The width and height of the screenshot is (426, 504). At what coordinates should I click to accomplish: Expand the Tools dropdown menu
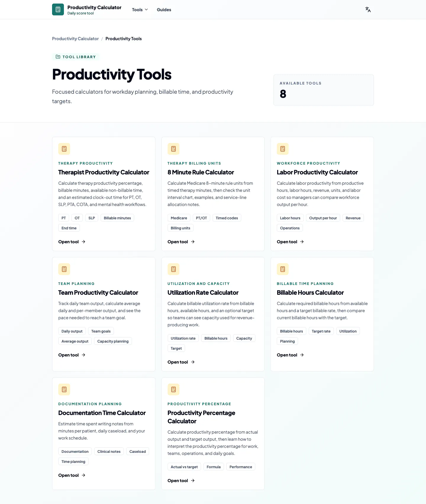pyautogui.click(x=140, y=10)
